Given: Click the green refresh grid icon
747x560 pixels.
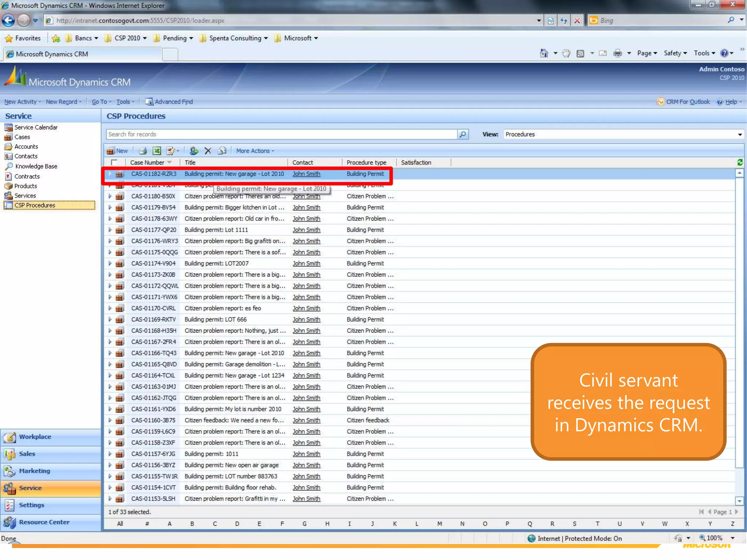Looking at the screenshot, I should click(x=740, y=162).
